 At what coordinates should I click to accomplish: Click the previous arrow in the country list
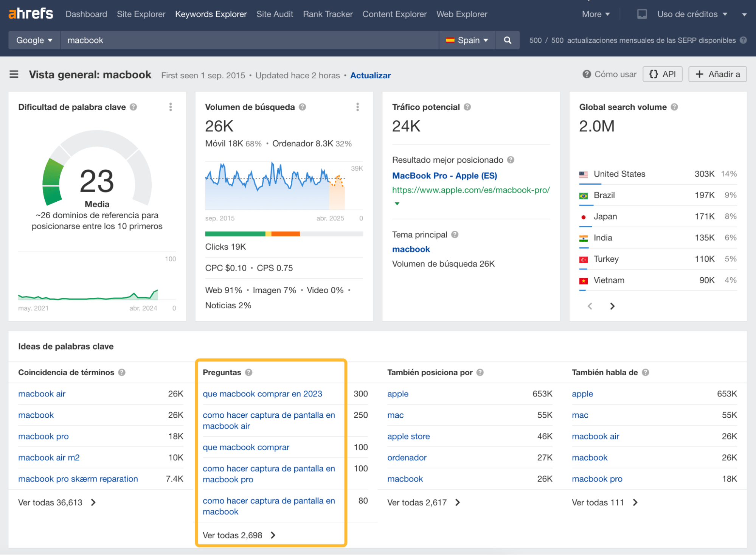590,306
